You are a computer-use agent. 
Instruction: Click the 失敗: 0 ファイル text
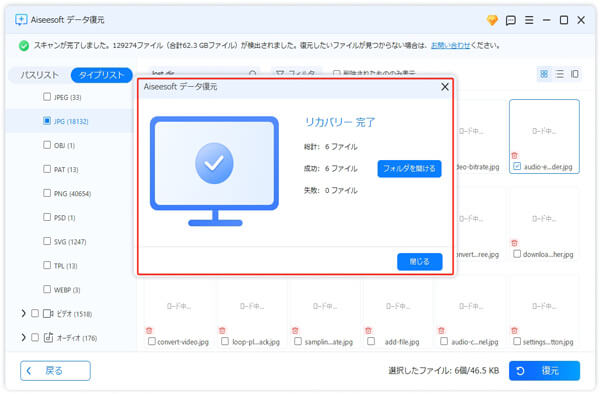coord(331,190)
